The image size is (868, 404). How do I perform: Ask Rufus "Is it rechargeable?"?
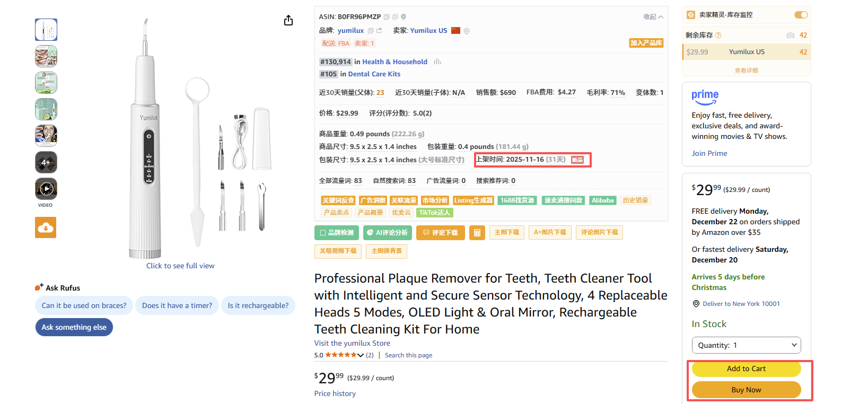point(258,305)
